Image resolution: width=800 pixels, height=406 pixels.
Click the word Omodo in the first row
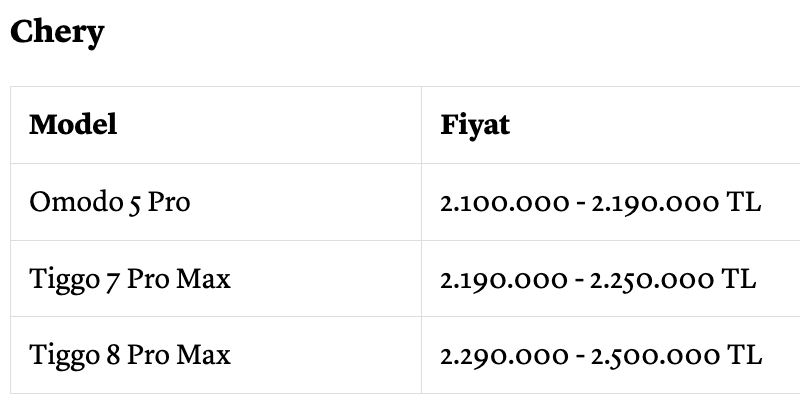[x=76, y=202]
